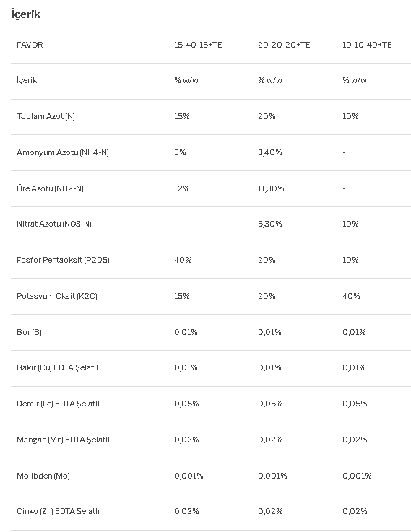411x532 pixels.
Task: Click the İçerik section heading
Action: pos(25,14)
